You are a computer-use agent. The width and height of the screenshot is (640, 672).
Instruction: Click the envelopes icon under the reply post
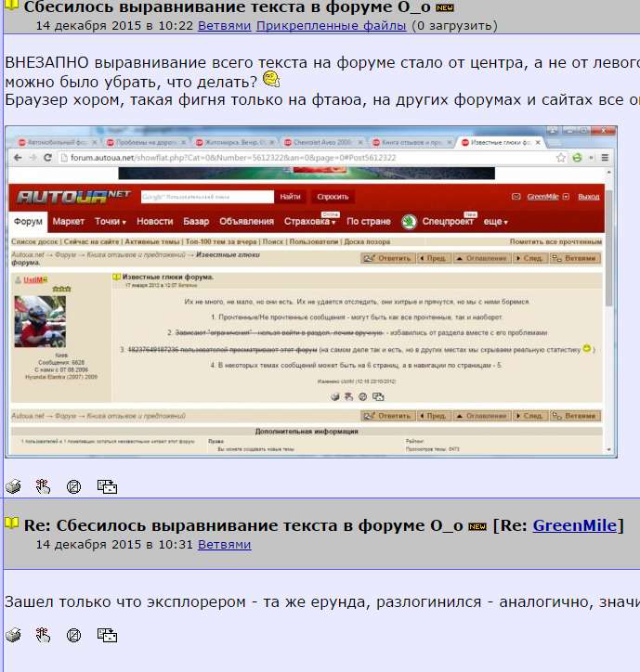click(107, 636)
